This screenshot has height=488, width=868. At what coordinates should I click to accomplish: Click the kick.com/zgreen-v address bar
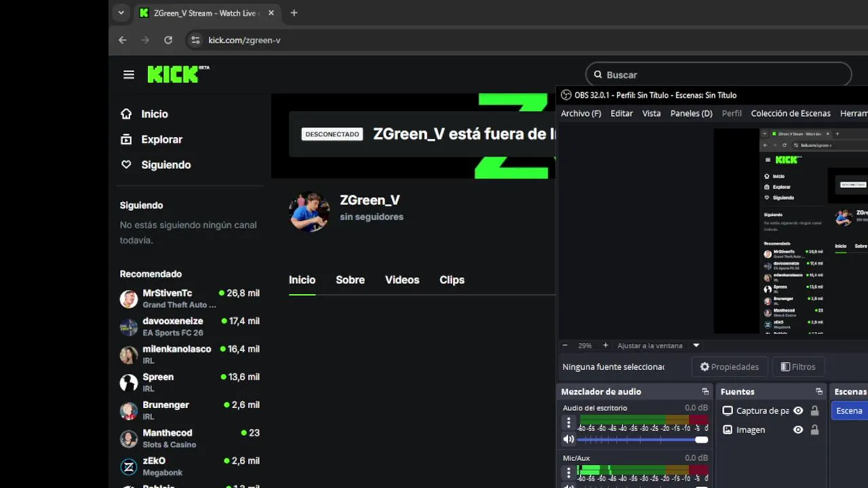coord(244,40)
